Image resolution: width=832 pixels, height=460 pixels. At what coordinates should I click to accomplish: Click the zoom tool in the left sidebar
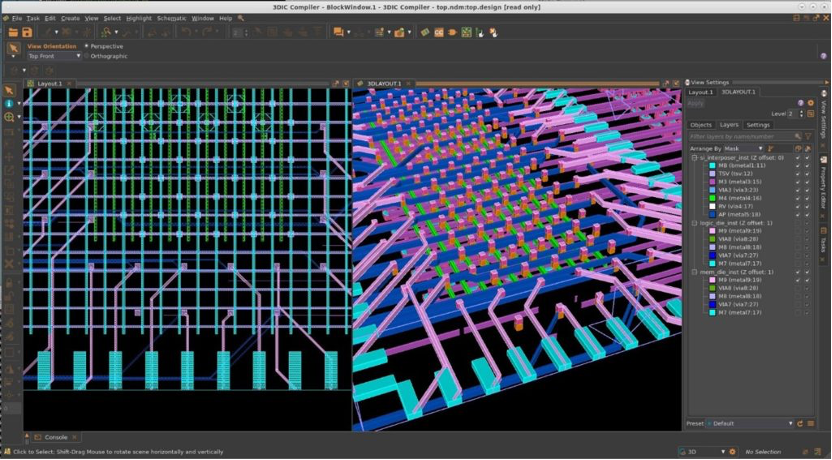(9, 117)
